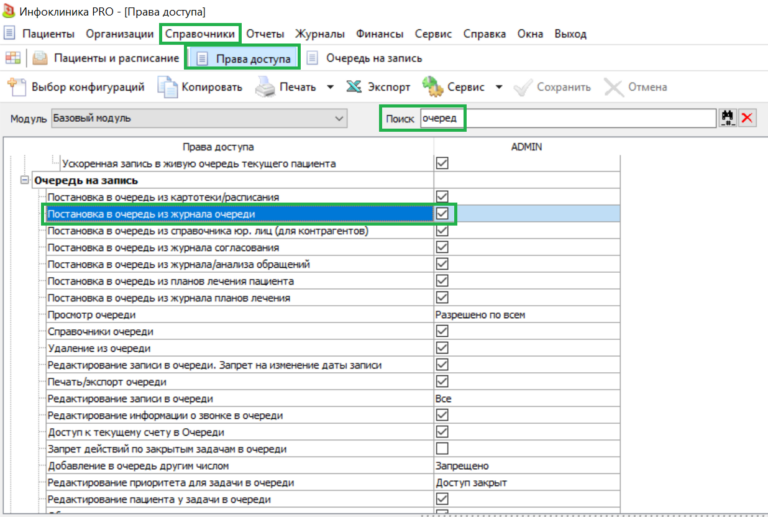
Task: Click the Отмена button label
Action: coord(648,87)
